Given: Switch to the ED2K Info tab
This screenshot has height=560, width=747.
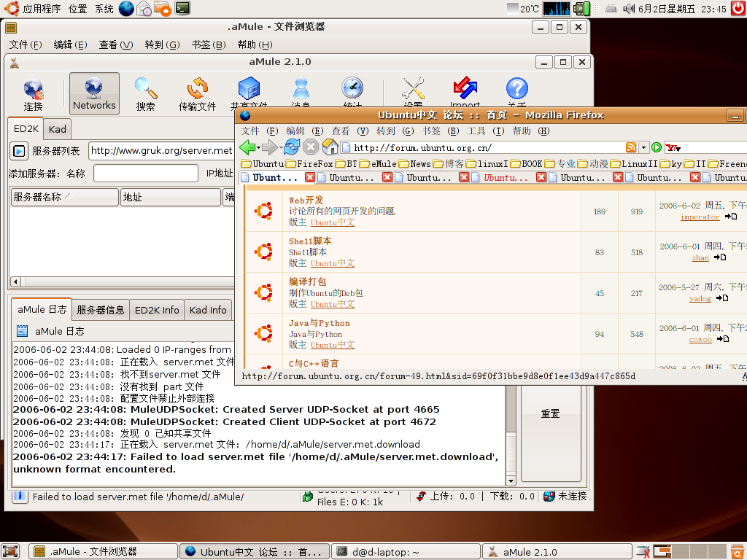Looking at the screenshot, I should (x=157, y=310).
